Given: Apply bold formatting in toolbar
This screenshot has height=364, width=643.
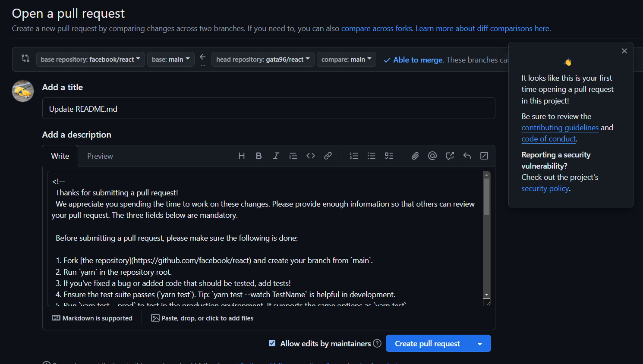Looking at the screenshot, I should coord(258,156).
